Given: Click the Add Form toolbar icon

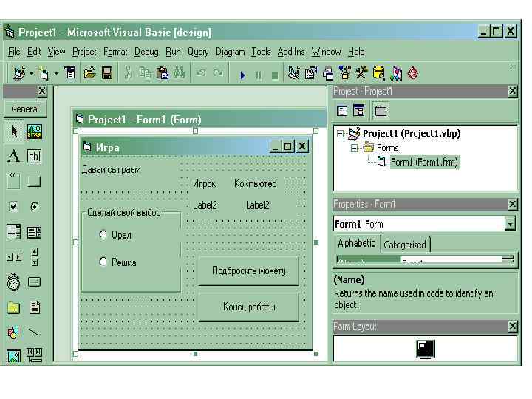Looking at the screenshot, I should [x=44, y=73].
